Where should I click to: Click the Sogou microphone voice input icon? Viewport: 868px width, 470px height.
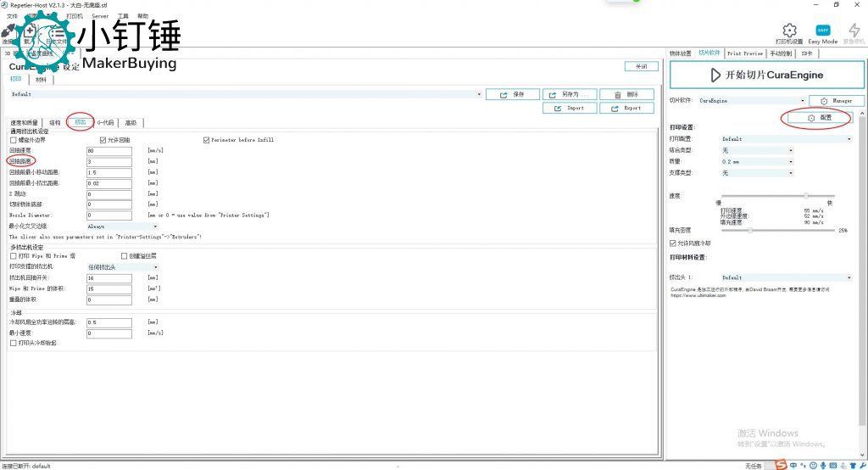[x=823, y=466]
